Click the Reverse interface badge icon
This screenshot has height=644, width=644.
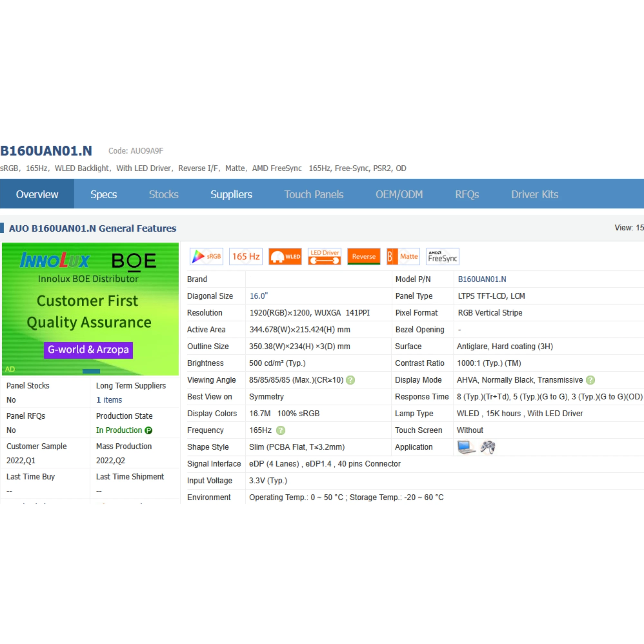(x=363, y=256)
